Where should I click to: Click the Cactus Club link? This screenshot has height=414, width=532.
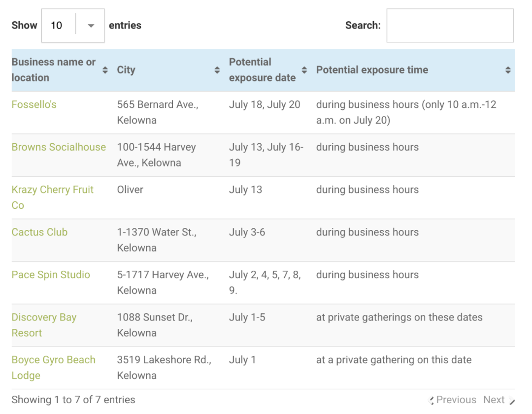pyautogui.click(x=39, y=232)
